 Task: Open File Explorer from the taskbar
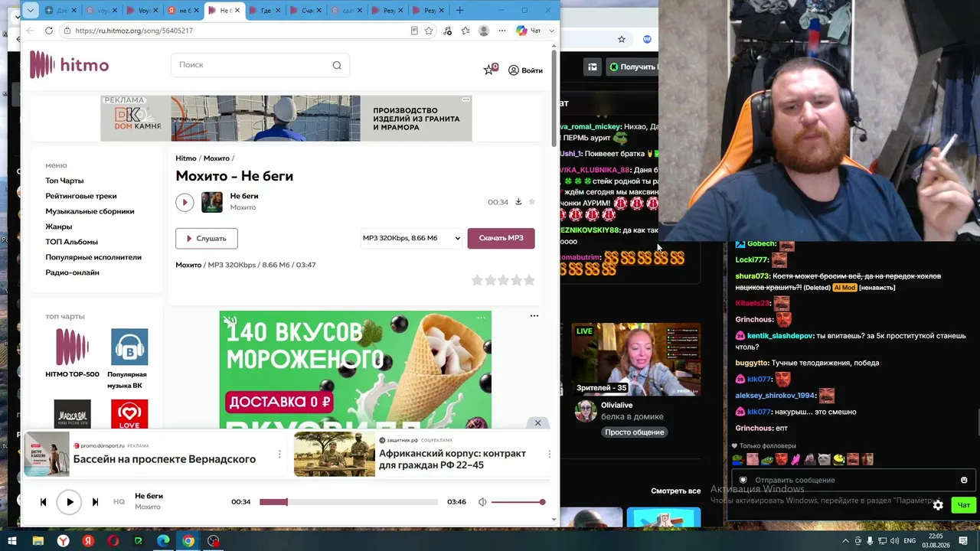point(38,541)
